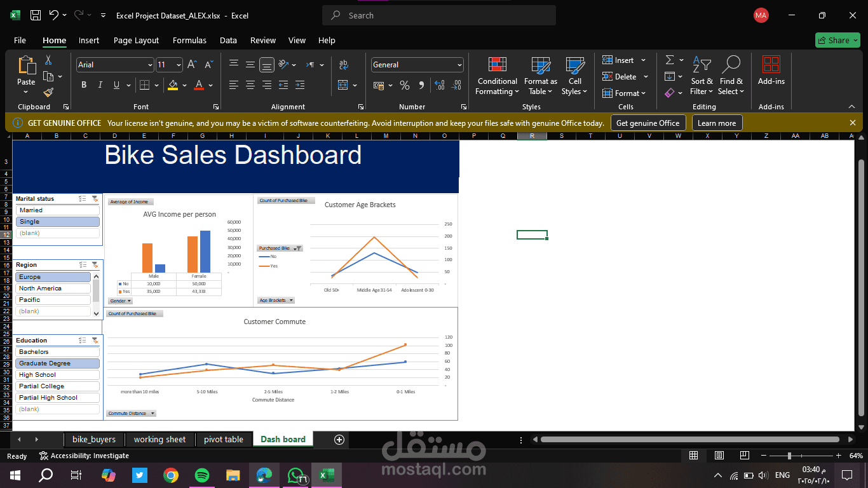Toggle High School in Education slicer
The width and height of the screenshot is (868, 488).
[x=57, y=375]
